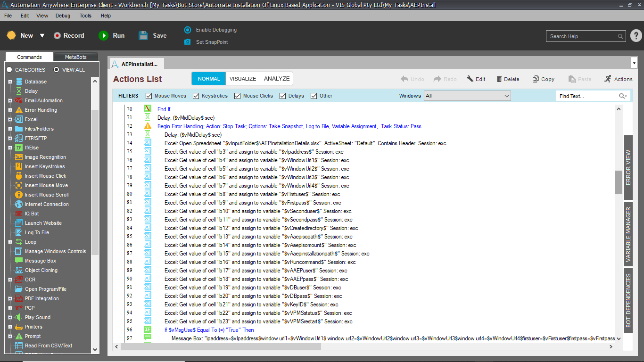Open the Windows filter dropdown
Viewport: 644px width, 362px height.
(467, 96)
